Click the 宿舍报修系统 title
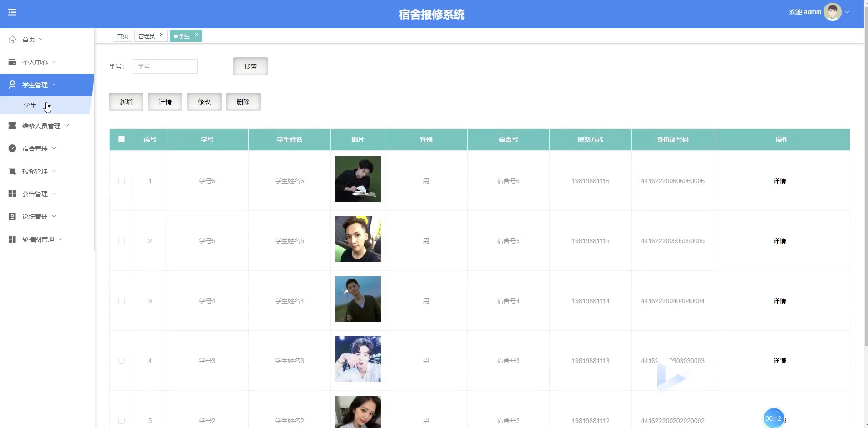This screenshot has height=428, width=868. pos(432,15)
